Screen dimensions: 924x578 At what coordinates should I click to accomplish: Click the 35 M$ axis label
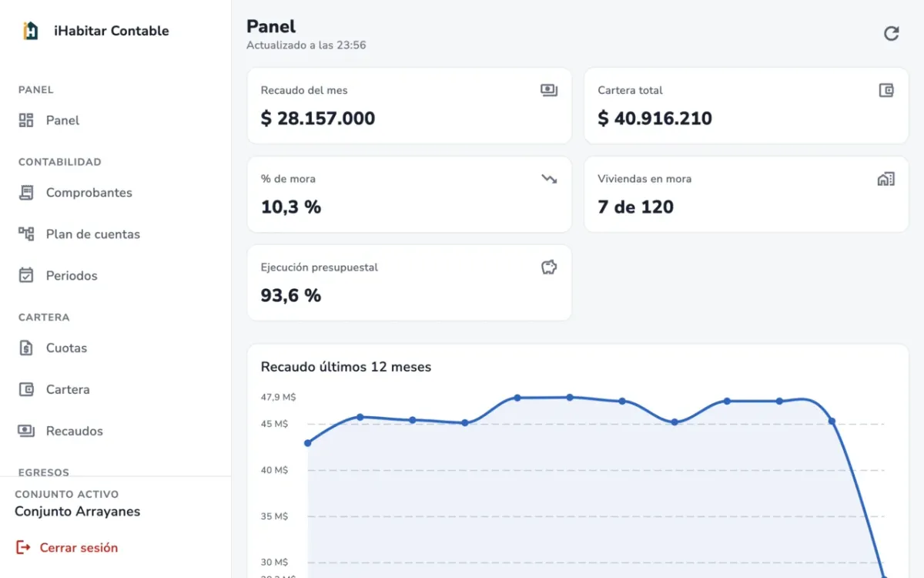coord(275,516)
